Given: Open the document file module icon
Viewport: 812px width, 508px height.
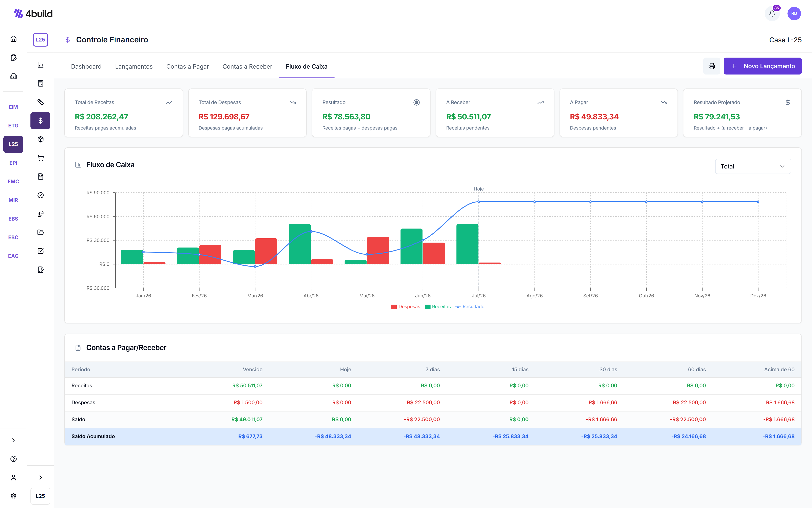Looking at the screenshot, I should (41, 177).
